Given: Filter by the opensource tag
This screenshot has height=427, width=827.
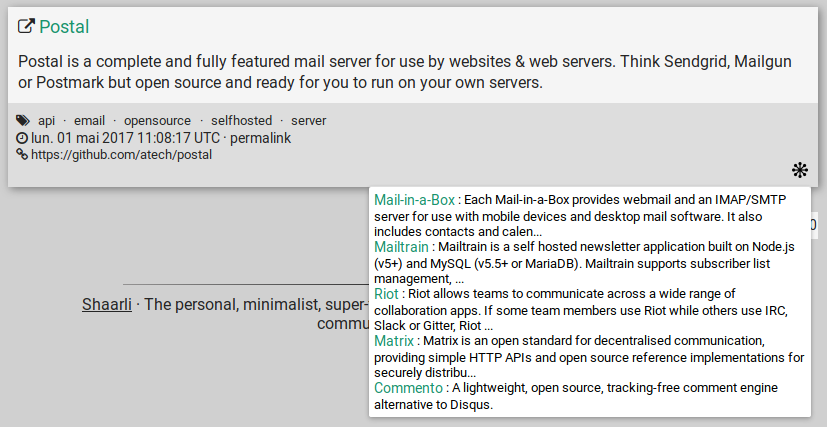Looking at the screenshot, I should pos(157,121).
